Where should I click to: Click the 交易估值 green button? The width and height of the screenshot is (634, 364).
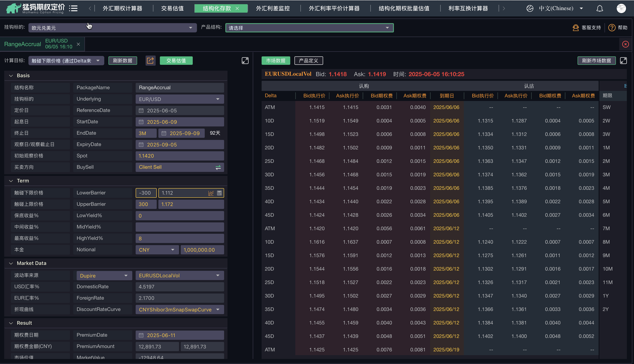tap(176, 61)
